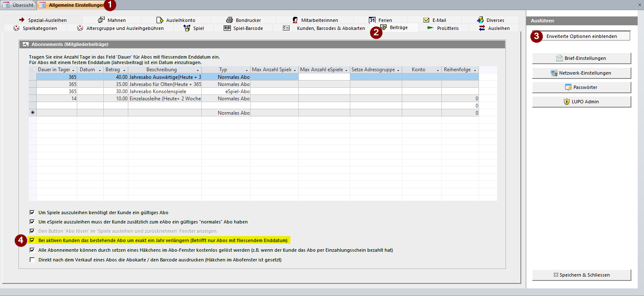
Task: Click the person icon on Mitarbeiterinnen tab
Action: (x=295, y=20)
